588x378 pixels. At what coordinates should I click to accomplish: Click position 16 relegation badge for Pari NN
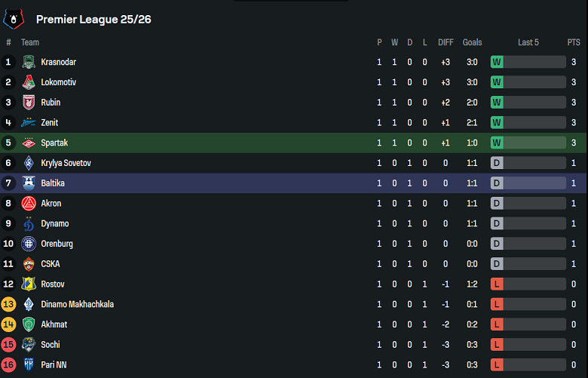point(9,364)
